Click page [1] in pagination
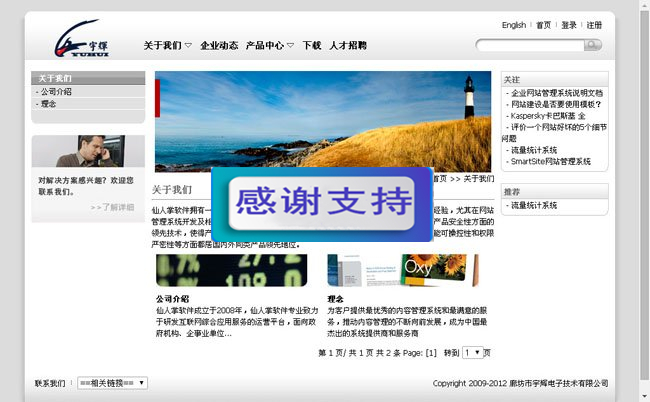650x402 pixels. 431,353
